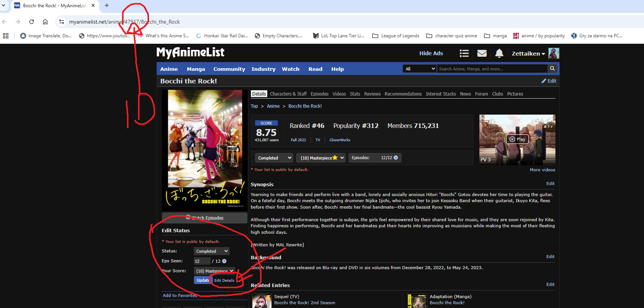Expand the All search category dropdown
This screenshot has height=308, width=644.
pyautogui.click(x=420, y=69)
